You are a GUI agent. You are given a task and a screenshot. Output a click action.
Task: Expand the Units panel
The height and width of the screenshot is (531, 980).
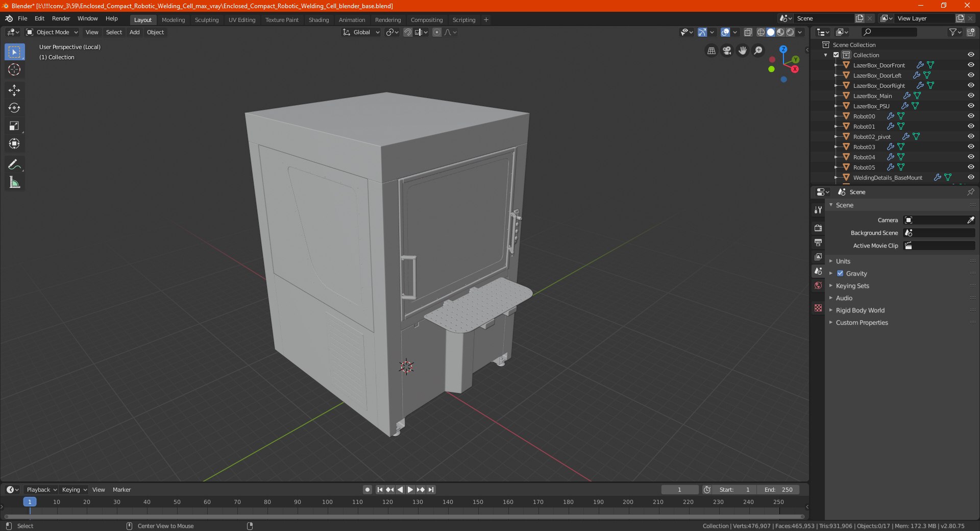point(843,261)
